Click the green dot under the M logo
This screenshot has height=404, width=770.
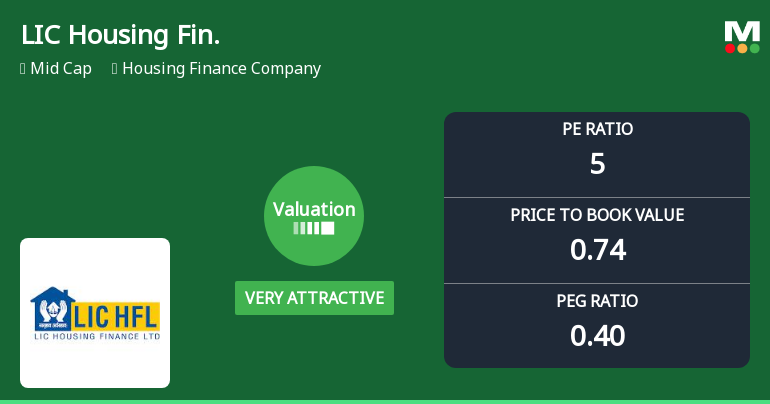point(754,48)
